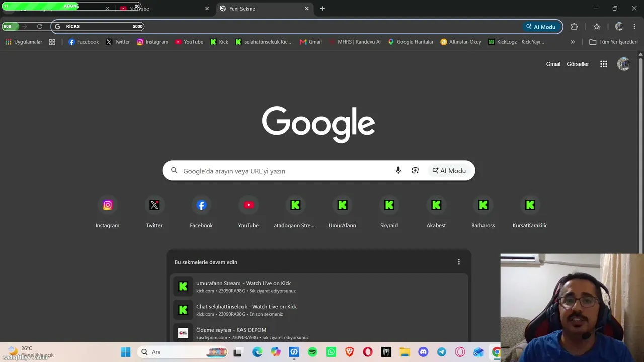The width and height of the screenshot is (644, 362).
Task: Open WhatsApp from the taskbar
Action: point(331,352)
